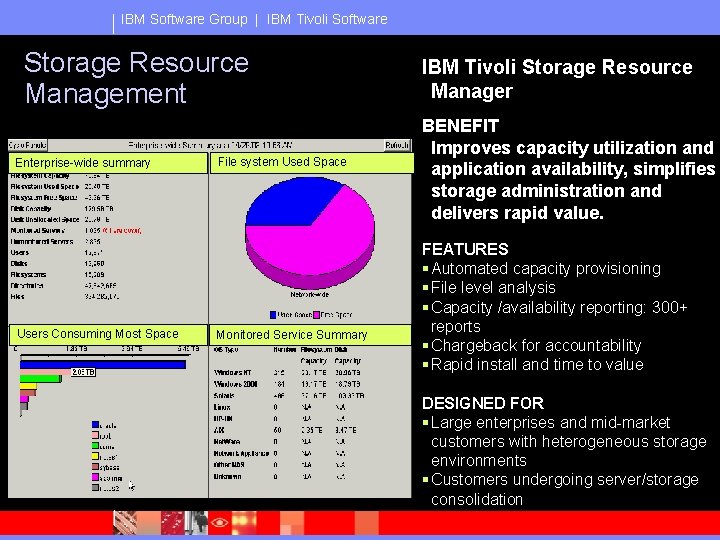Click the yellow bar in users chart
720x540 pixels.
pos(28,386)
